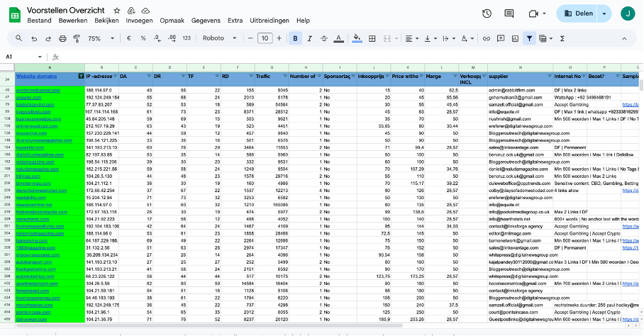
Task: Open the comments panel icon
Action: pos(510,13)
